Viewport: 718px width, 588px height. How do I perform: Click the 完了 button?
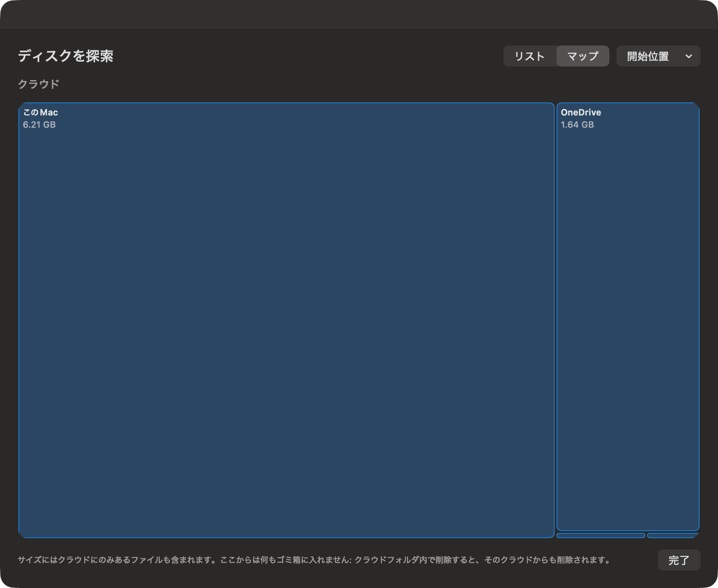pos(679,560)
